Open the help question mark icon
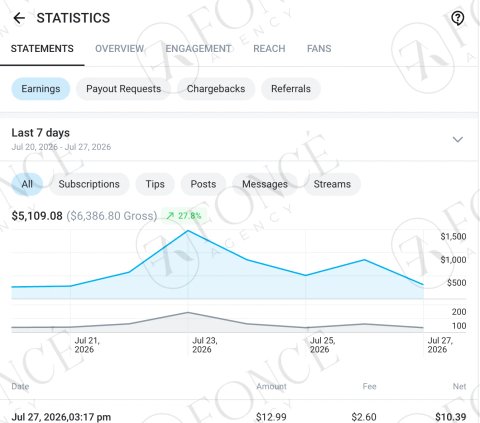 [x=458, y=18]
